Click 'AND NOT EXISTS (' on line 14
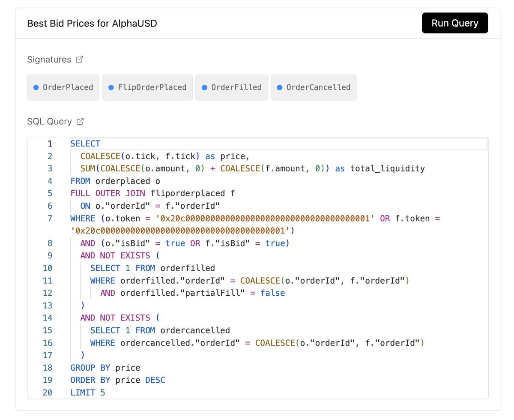The width and height of the screenshot is (514, 420). [120, 318]
